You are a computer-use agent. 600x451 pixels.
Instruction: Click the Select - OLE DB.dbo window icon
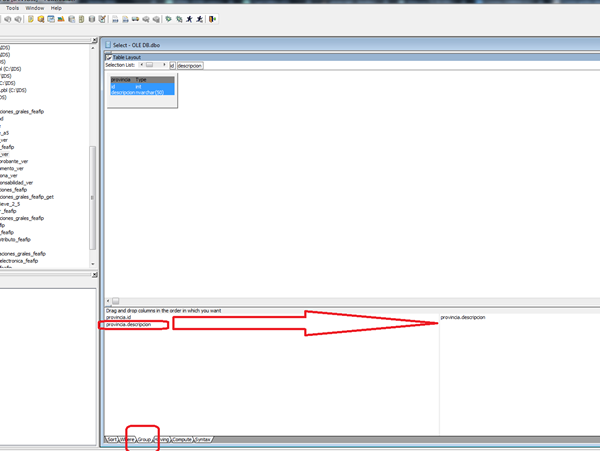click(x=108, y=45)
